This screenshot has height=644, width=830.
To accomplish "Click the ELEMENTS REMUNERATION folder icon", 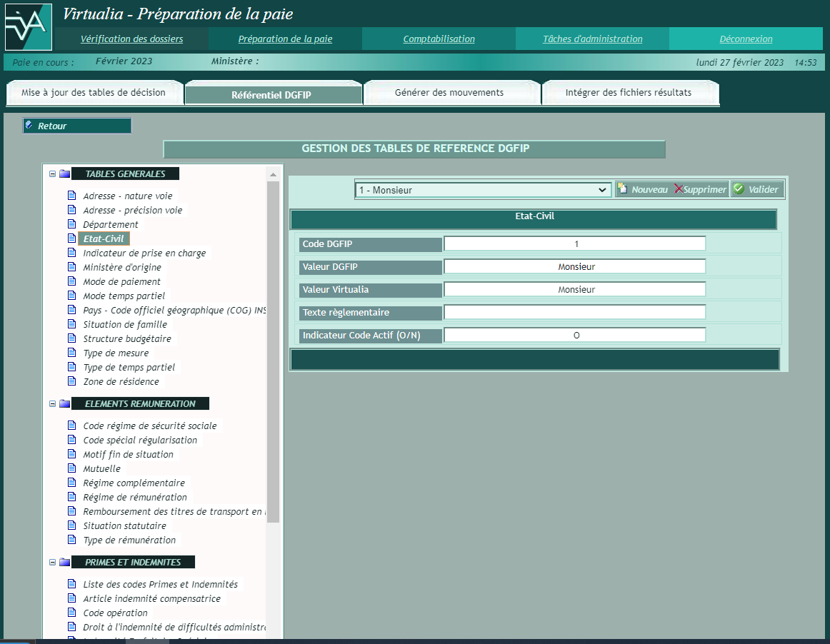I will tap(65, 403).
